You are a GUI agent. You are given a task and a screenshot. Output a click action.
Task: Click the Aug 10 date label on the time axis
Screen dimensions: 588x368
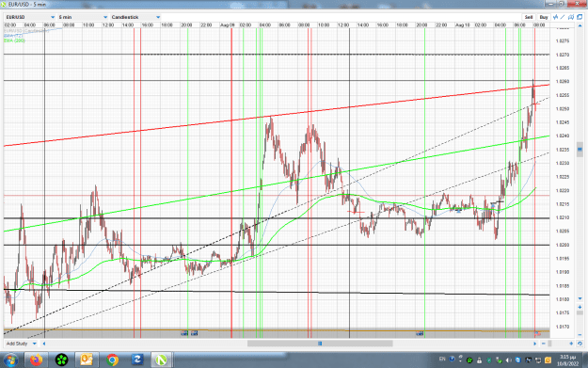462,25
